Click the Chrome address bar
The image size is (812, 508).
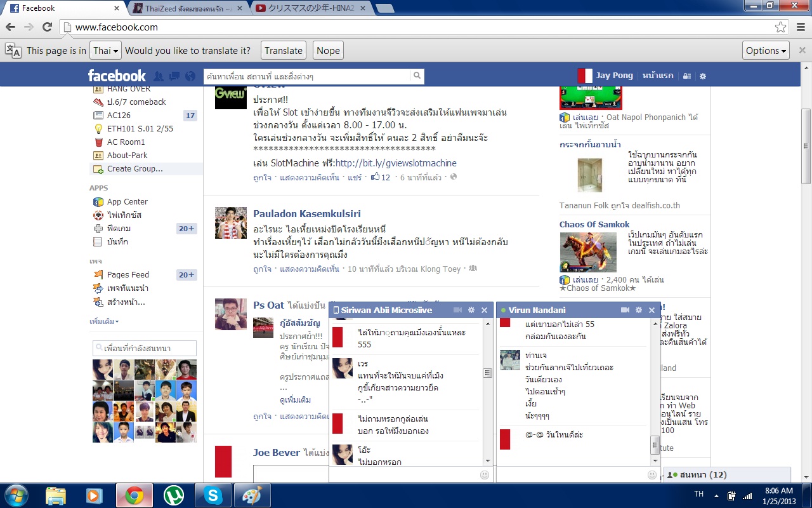pyautogui.click(x=419, y=27)
